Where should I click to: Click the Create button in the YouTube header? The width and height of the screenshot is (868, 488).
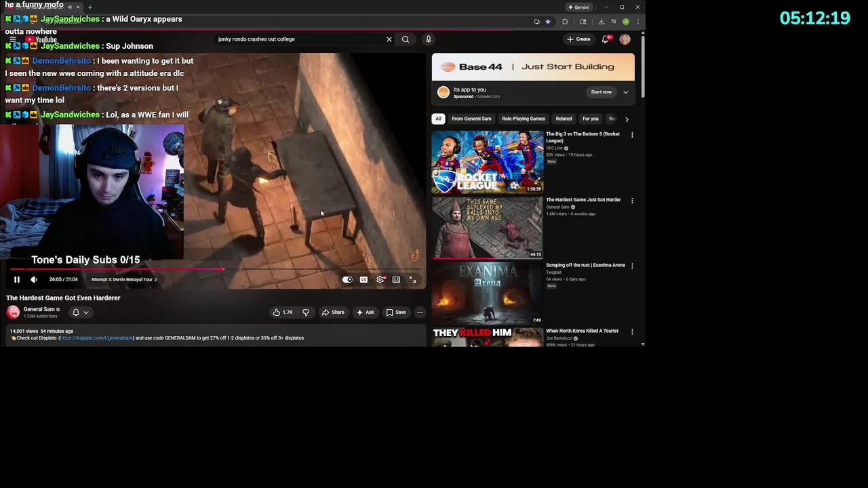point(578,39)
